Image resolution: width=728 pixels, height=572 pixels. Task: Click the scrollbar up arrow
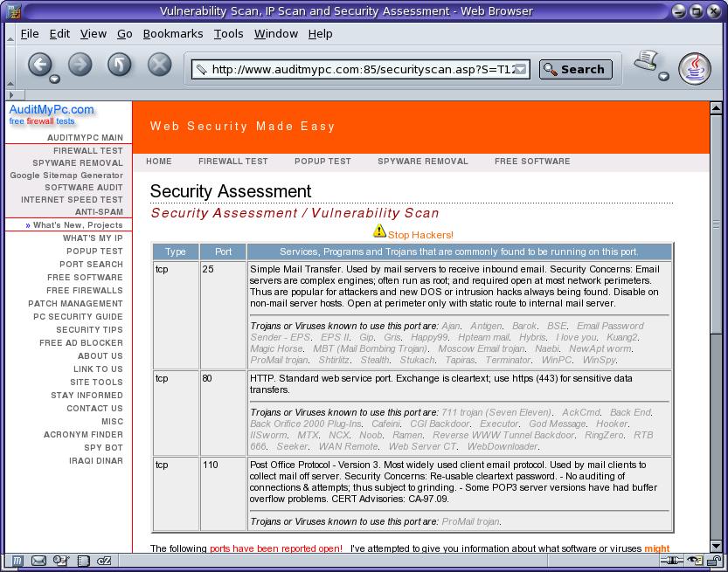[x=716, y=108]
